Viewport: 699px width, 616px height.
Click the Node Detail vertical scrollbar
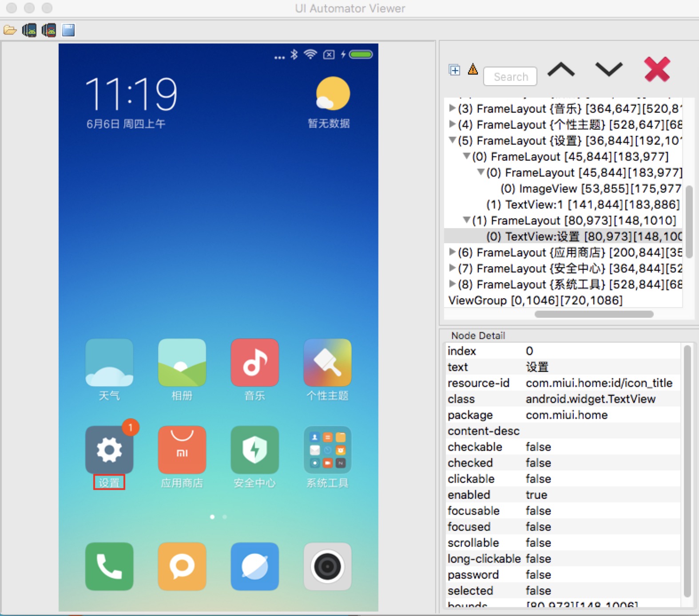(x=687, y=470)
